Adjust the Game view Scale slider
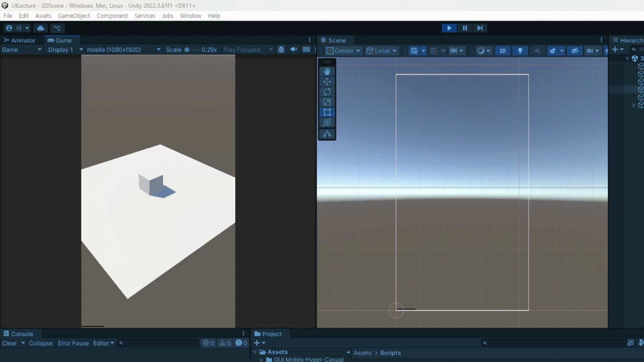644x362 pixels. [187, 50]
